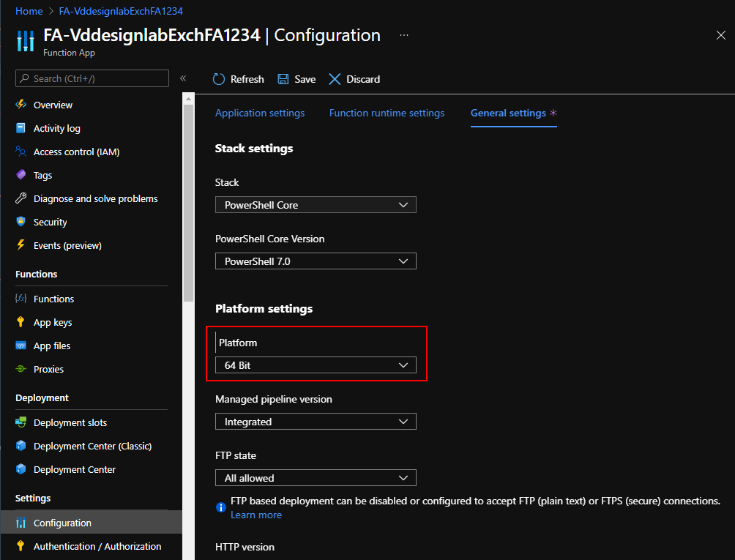Click the Function App icon in the header
Viewport: 735px width, 560px height.
[26, 41]
